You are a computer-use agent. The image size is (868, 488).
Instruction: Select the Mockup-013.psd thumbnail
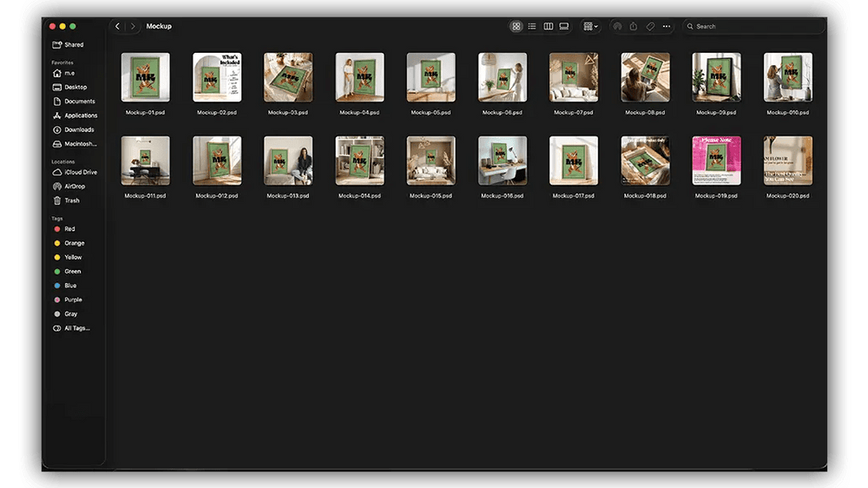point(288,161)
